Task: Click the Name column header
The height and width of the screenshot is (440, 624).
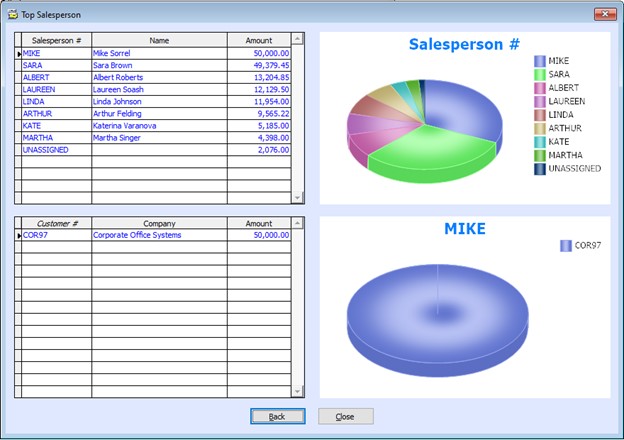Action: coord(159,40)
